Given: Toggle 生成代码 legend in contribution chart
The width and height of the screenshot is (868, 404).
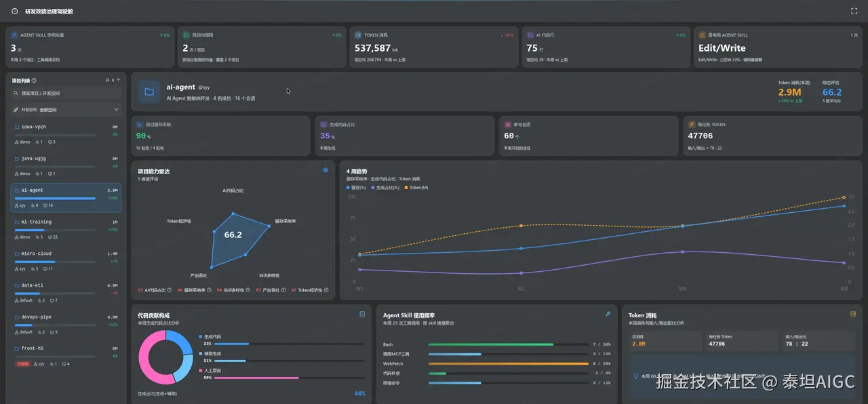Looking at the screenshot, I should 210,336.
